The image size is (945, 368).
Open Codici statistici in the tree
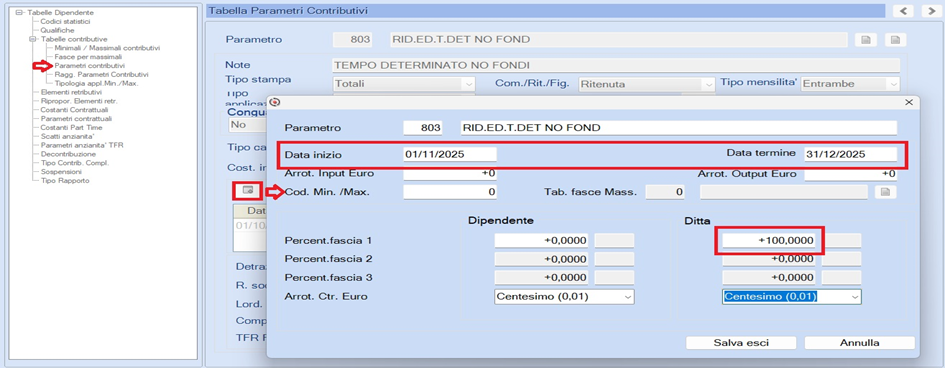click(65, 21)
